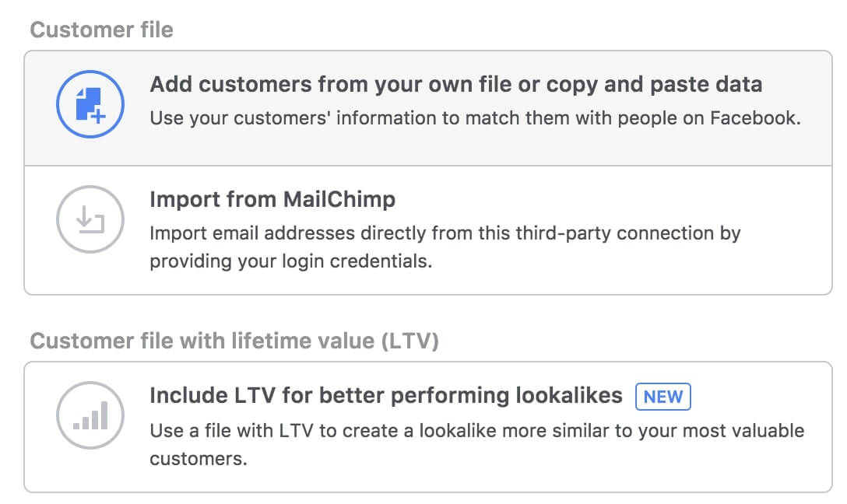Click empty space right of 'Import from MailChimp'

click(x=607, y=200)
